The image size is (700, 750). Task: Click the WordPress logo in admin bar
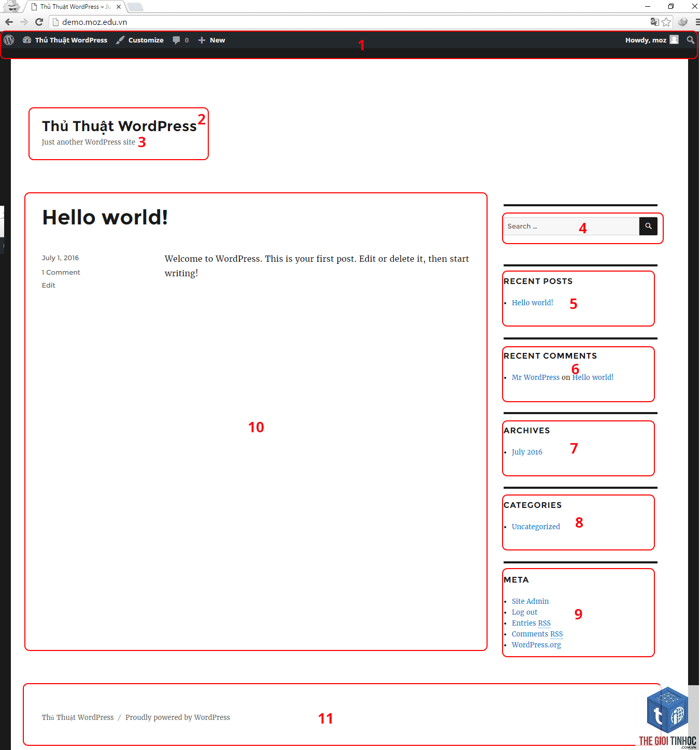[x=9, y=40]
